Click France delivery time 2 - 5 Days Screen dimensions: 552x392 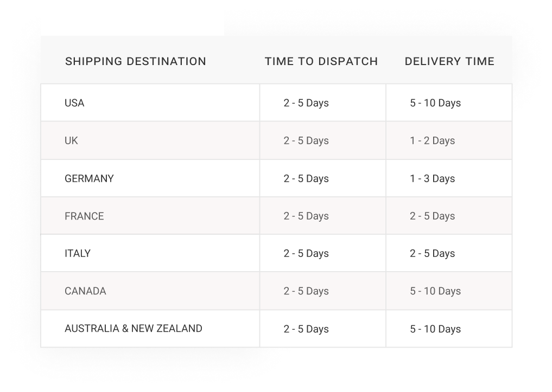pos(432,216)
